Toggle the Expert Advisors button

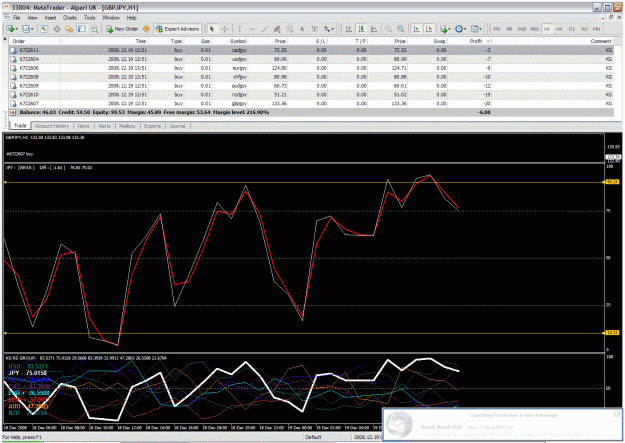click(x=177, y=29)
